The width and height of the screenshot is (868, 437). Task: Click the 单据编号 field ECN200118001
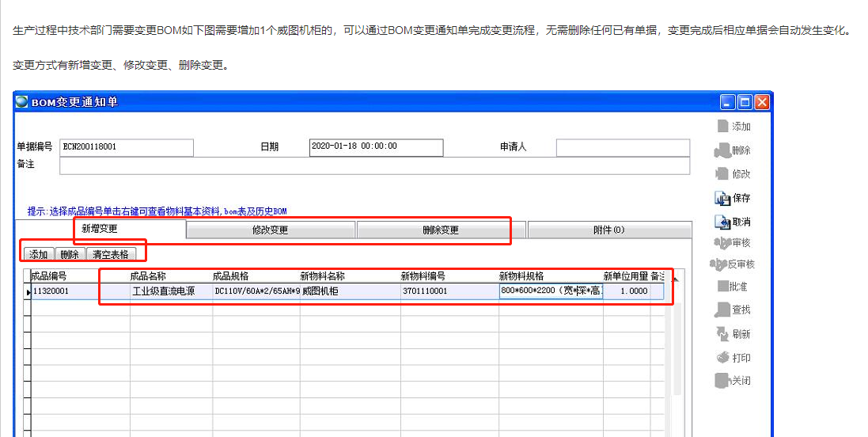click(127, 147)
